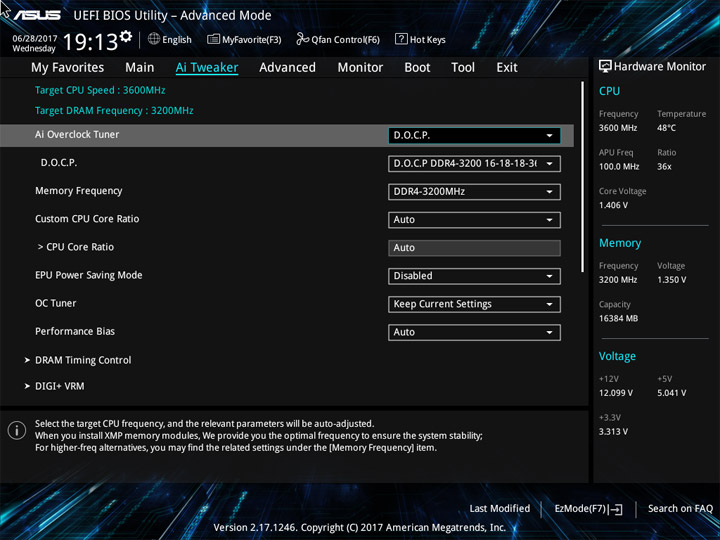
Task: Click the 100.0 MHz APU Freq value
Action: point(619,167)
